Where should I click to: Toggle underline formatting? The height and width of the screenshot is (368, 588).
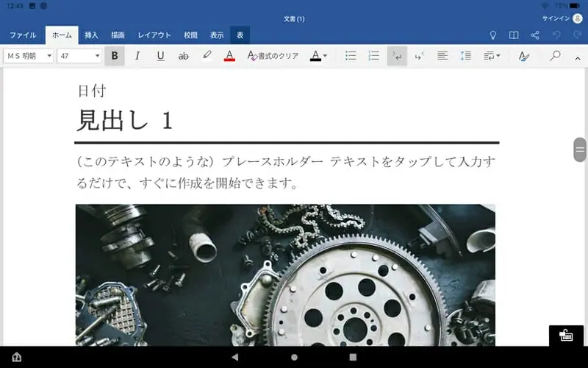coord(160,56)
